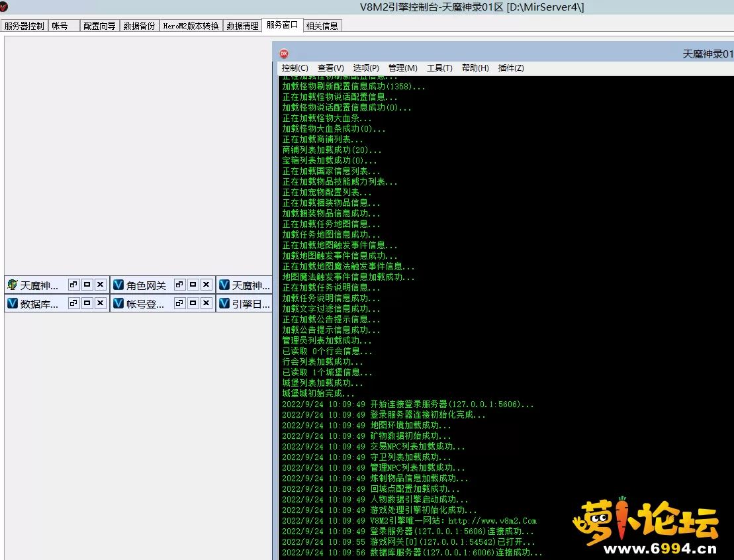Switch to the 数据清理 tab
This screenshot has width=734, height=560.
click(242, 26)
